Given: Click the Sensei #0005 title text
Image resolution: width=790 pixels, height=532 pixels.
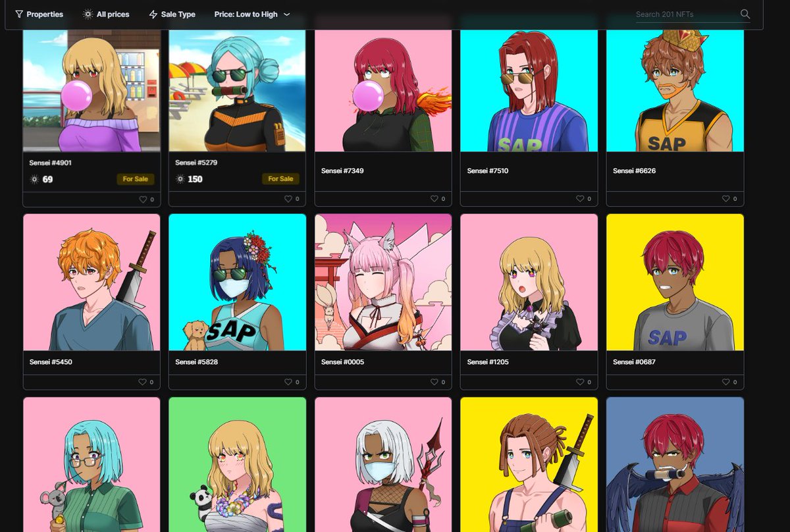Looking at the screenshot, I should pyautogui.click(x=342, y=362).
